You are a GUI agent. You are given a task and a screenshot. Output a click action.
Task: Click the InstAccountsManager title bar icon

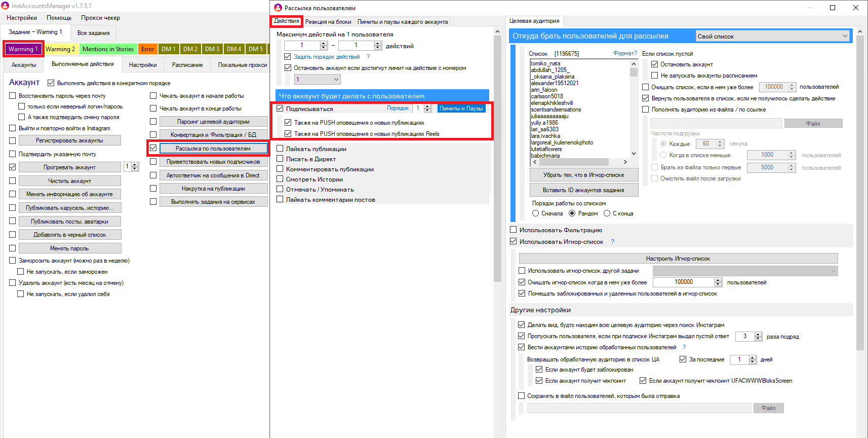point(5,6)
